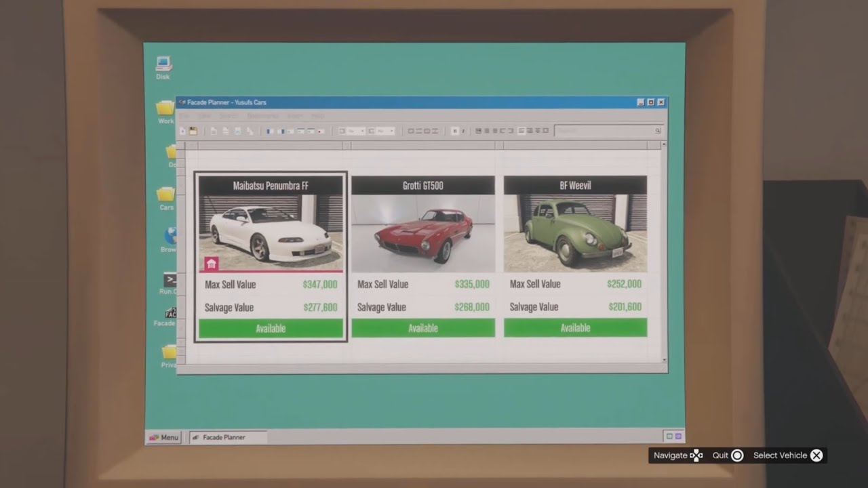868x488 pixels.
Task: Click the vertical scrollbar down arrow
Action: (664, 361)
